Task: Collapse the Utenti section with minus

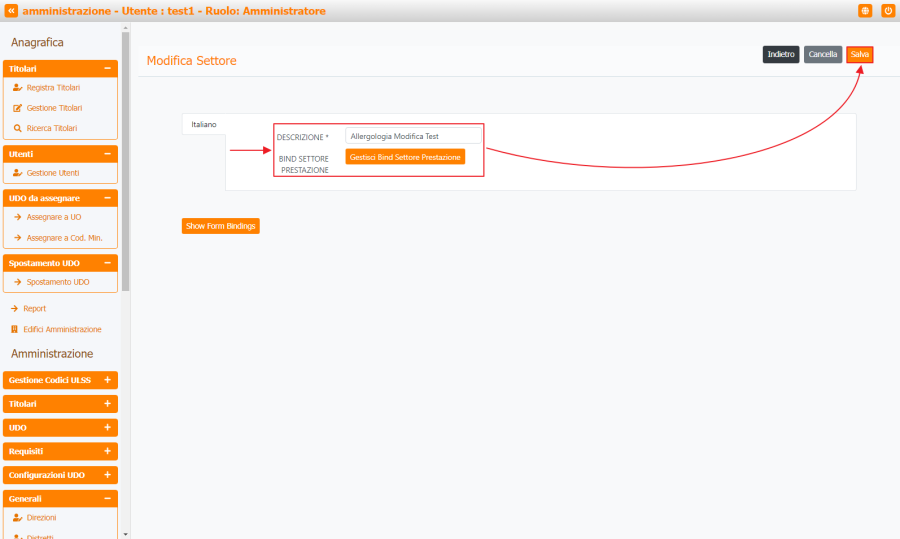Action: [x=107, y=154]
